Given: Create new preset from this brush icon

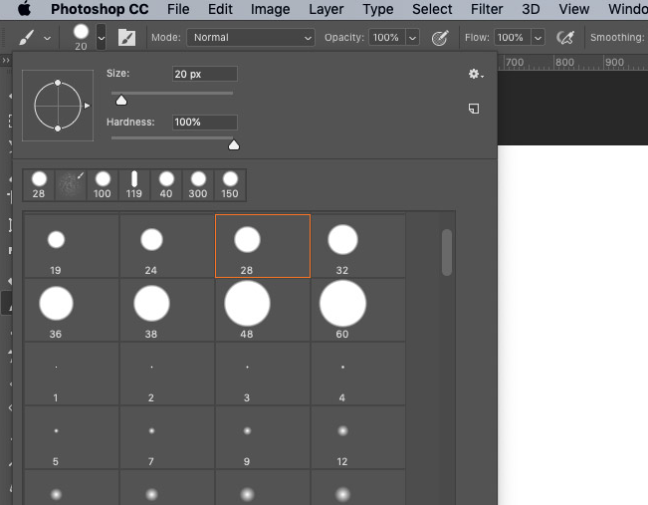Looking at the screenshot, I should coord(474,108).
